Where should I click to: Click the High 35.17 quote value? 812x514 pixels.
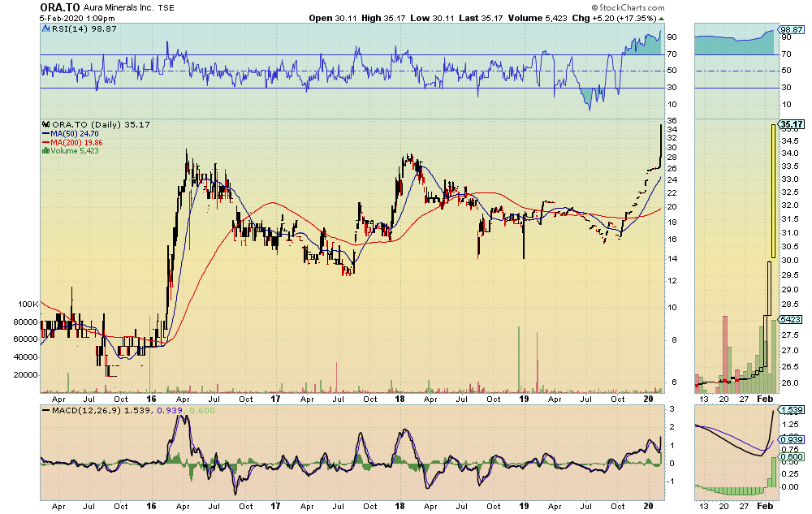383,18
